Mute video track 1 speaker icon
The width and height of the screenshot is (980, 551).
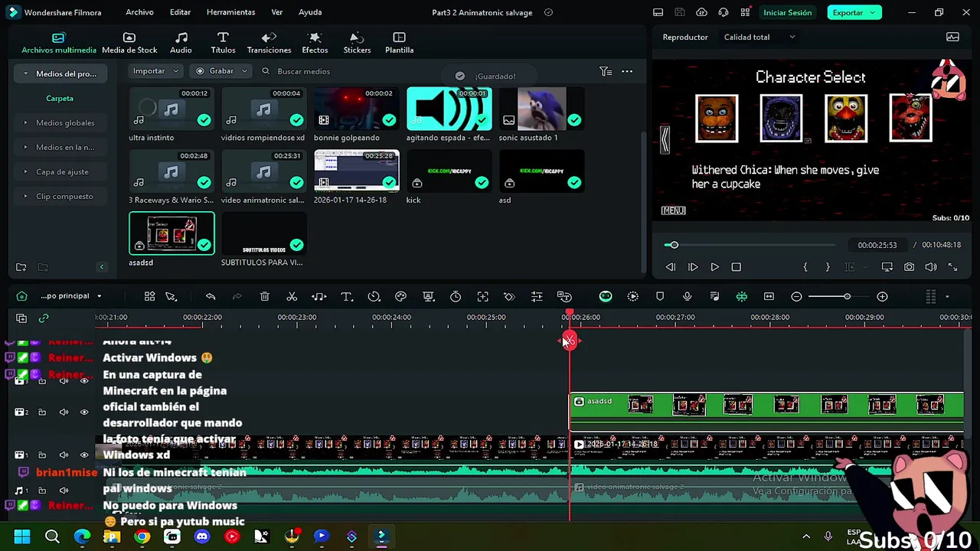64,455
